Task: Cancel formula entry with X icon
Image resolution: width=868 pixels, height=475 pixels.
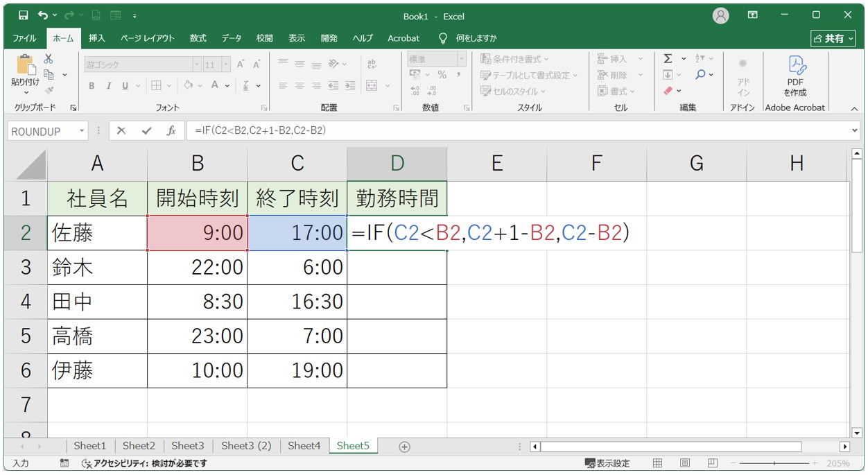Action: tap(121, 130)
